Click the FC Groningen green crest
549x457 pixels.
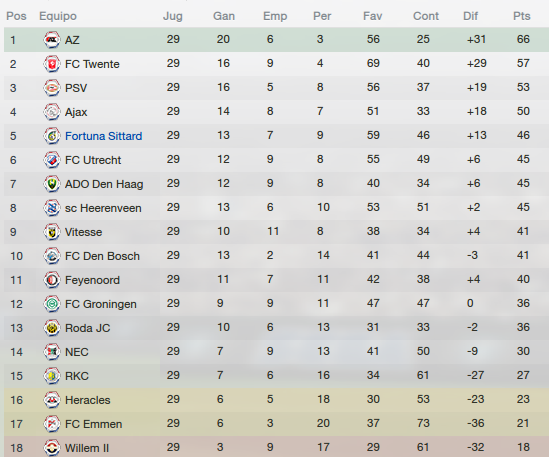52,304
